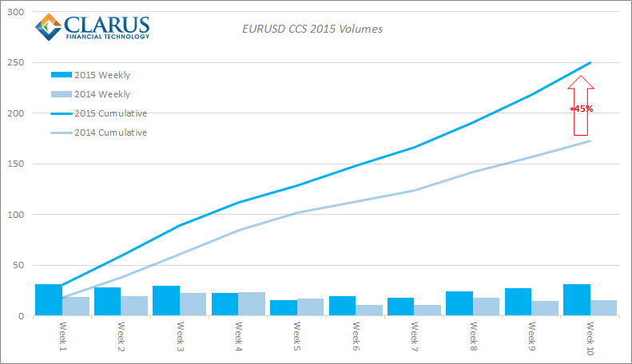This screenshot has width=632, height=364.
Task: Click the 'Week 6' axis label
Action: tap(356, 336)
